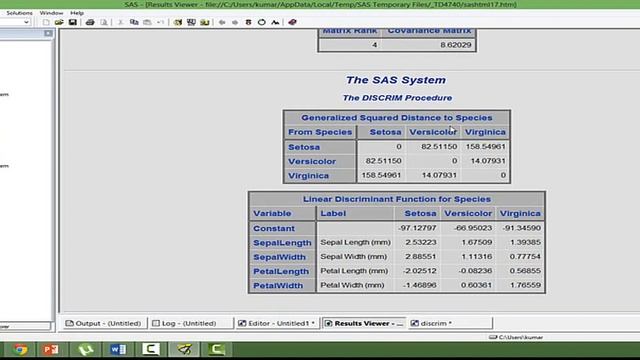
Task: Click the Open folder toolbar icon
Action: [x=59, y=22]
